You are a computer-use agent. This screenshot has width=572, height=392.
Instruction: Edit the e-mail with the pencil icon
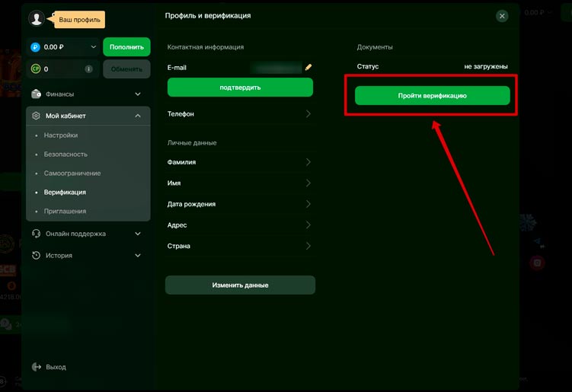coord(308,67)
